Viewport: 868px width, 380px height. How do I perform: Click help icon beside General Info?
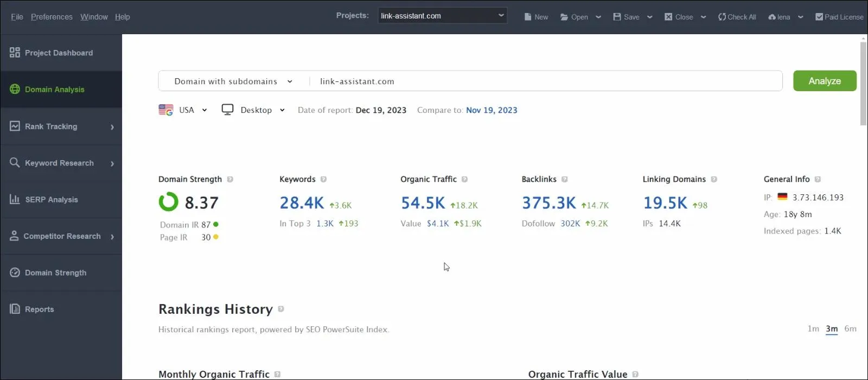coord(818,179)
